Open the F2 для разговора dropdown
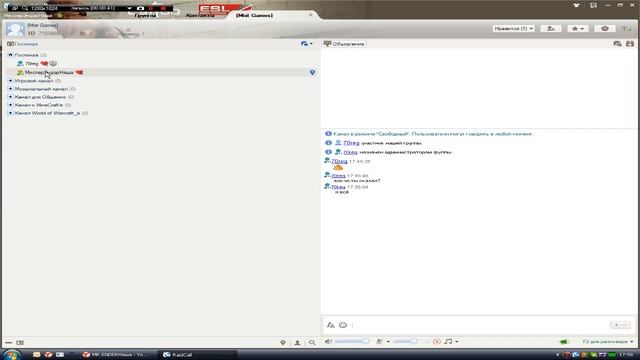 607,342
